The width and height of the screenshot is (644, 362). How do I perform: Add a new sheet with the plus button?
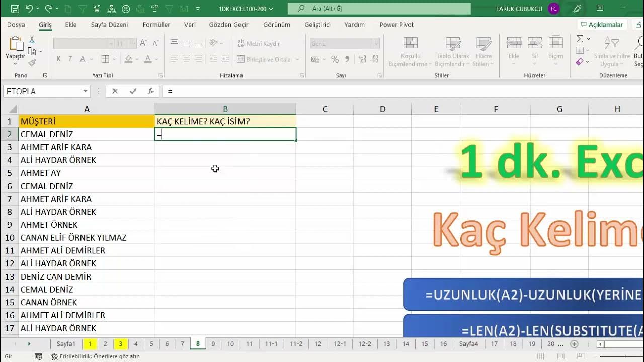[x=574, y=344]
